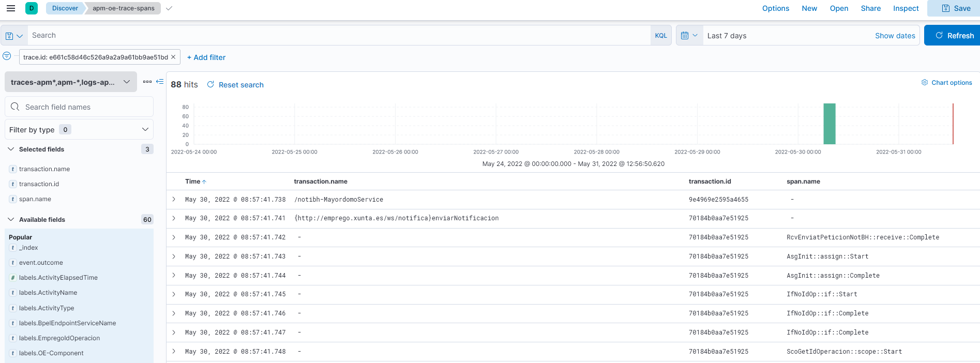
Task: Click ScoGetIdOperacion::scope::Start span cell
Action: click(844, 352)
